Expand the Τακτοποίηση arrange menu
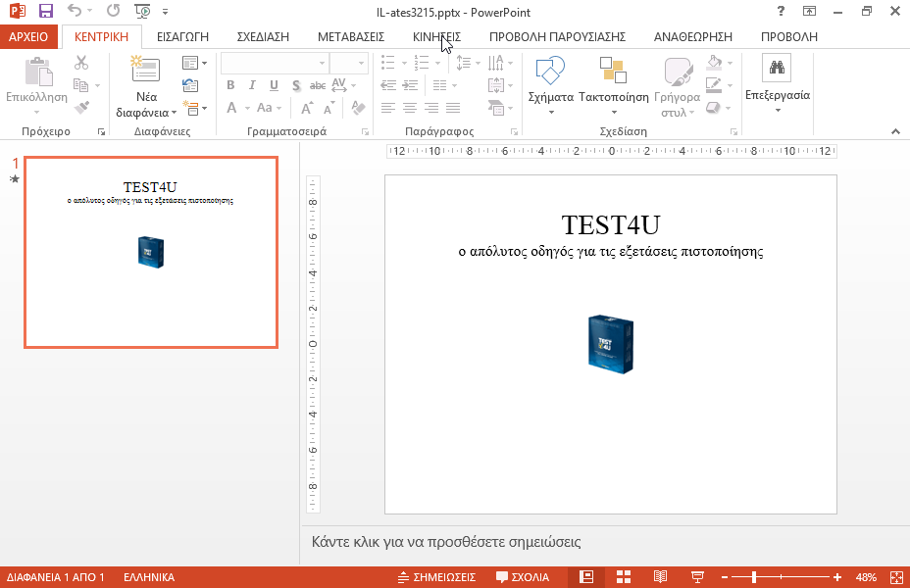 [614, 84]
